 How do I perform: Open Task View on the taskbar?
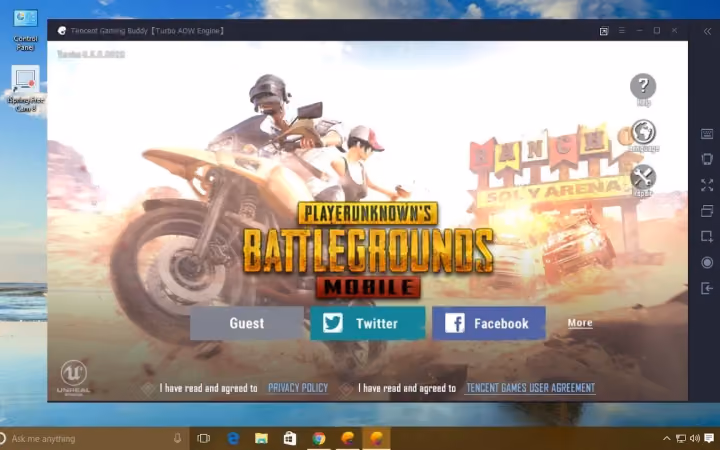tap(203, 439)
